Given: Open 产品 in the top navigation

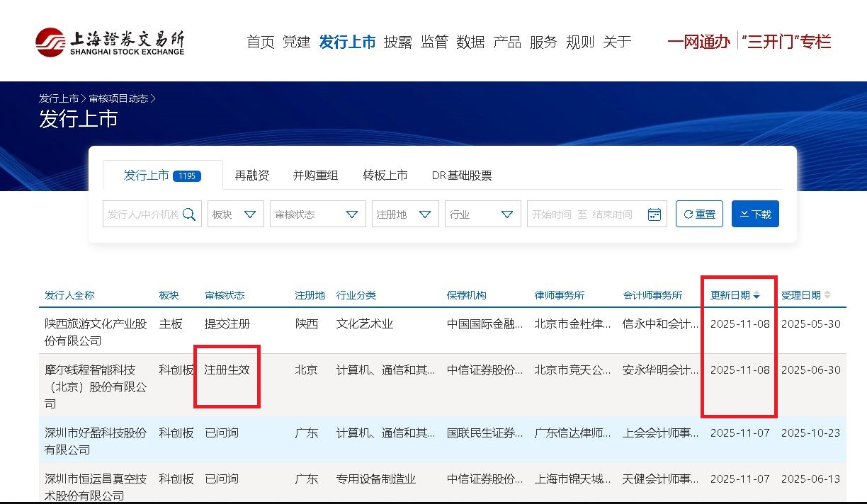Looking at the screenshot, I should pos(507,42).
